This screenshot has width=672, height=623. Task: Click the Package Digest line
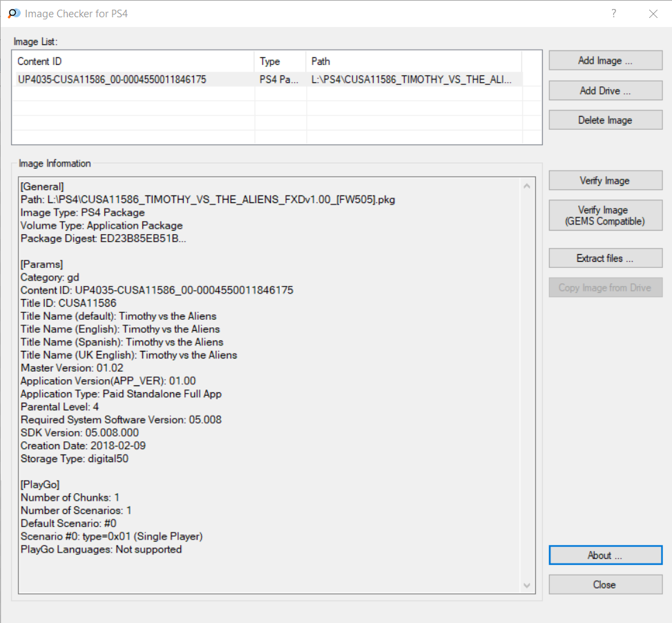pyautogui.click(x=104, y=238)
